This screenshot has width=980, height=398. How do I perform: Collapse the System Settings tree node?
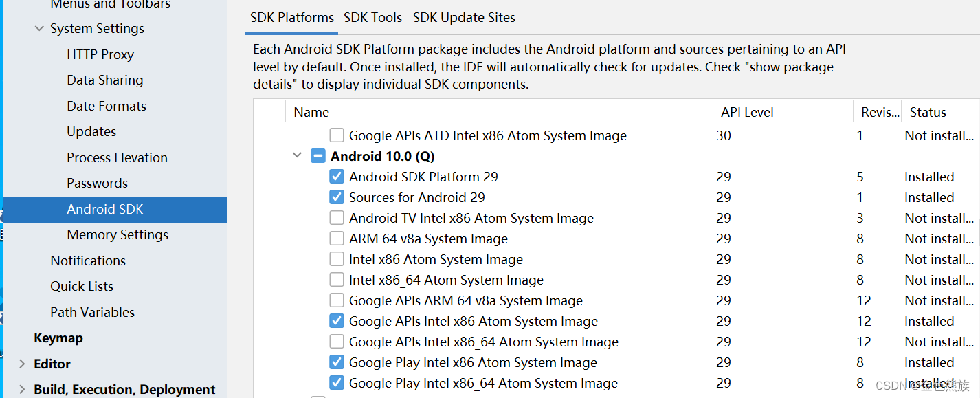(38, 29)
